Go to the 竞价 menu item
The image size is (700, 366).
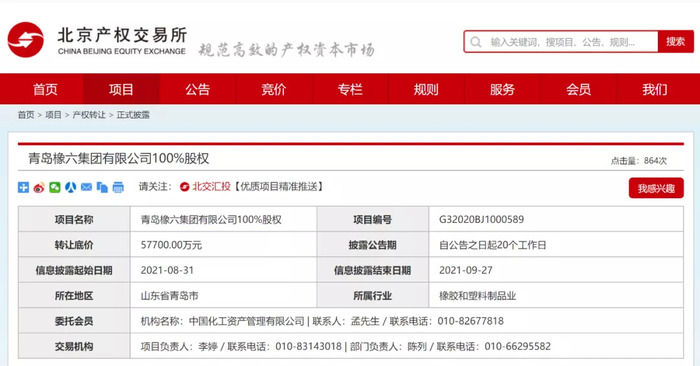(x=274, y=89)
